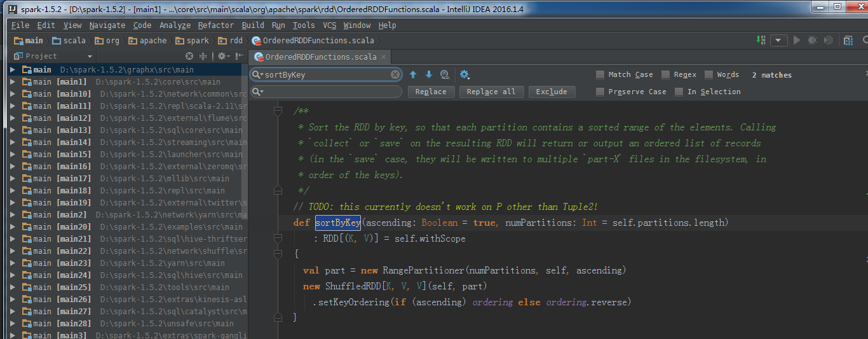The image size is (868, 339).
Task: Expand the main [main10] network common module
Action: [13, 94]
